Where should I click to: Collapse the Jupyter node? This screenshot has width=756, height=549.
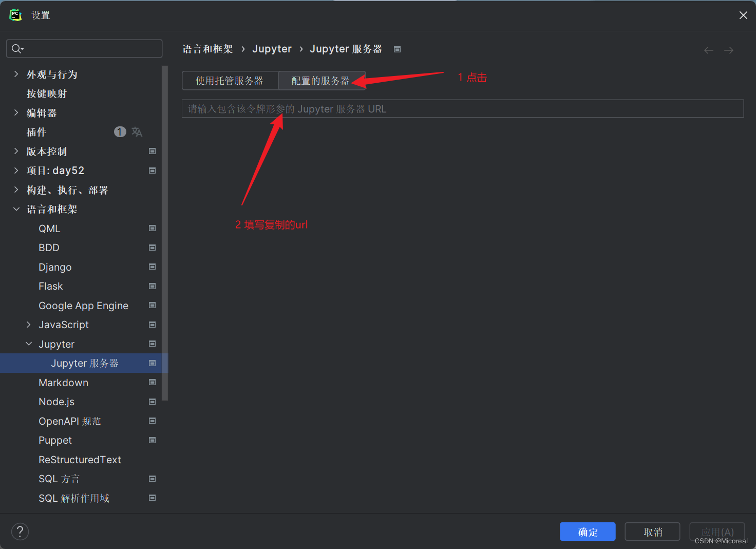[x=28, y=344]
